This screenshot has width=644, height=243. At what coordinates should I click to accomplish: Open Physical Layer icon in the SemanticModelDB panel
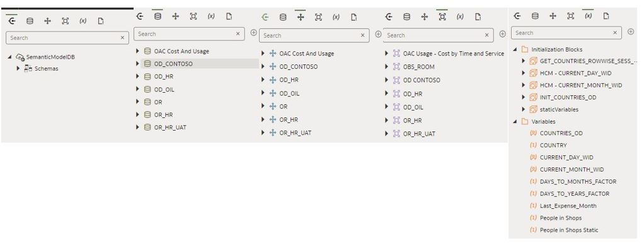(30, 21)
